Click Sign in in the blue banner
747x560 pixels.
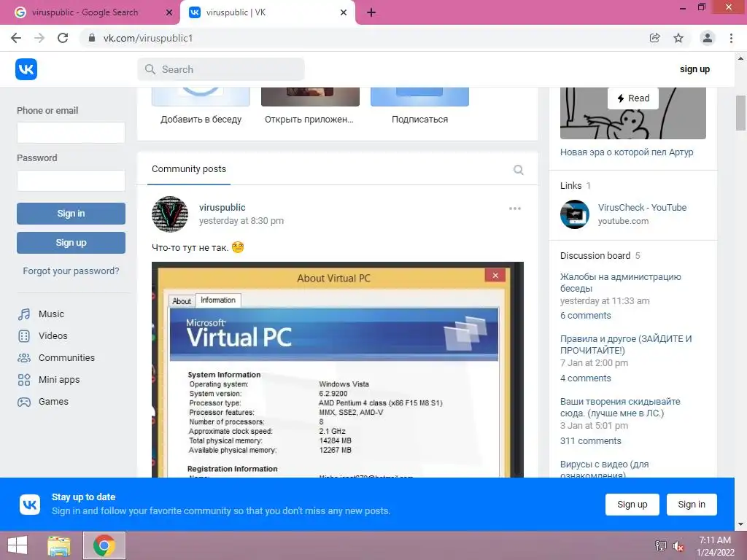[692, 505]
